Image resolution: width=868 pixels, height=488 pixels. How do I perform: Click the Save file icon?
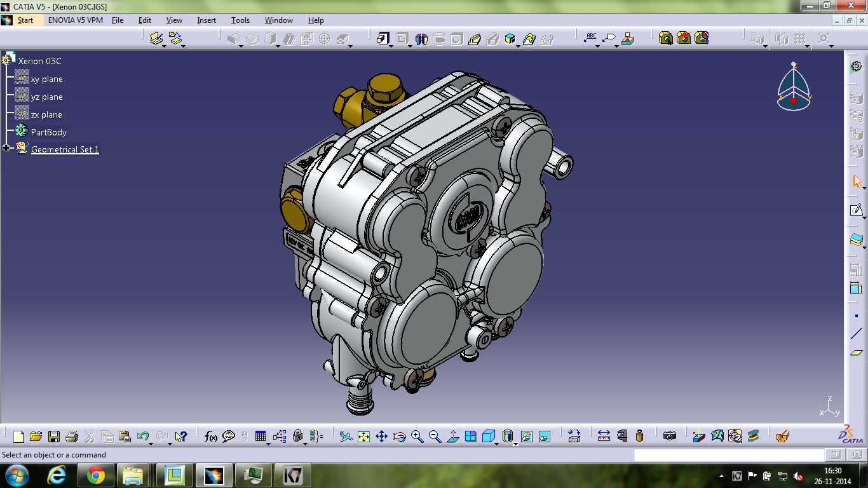(x=54, y=437)
